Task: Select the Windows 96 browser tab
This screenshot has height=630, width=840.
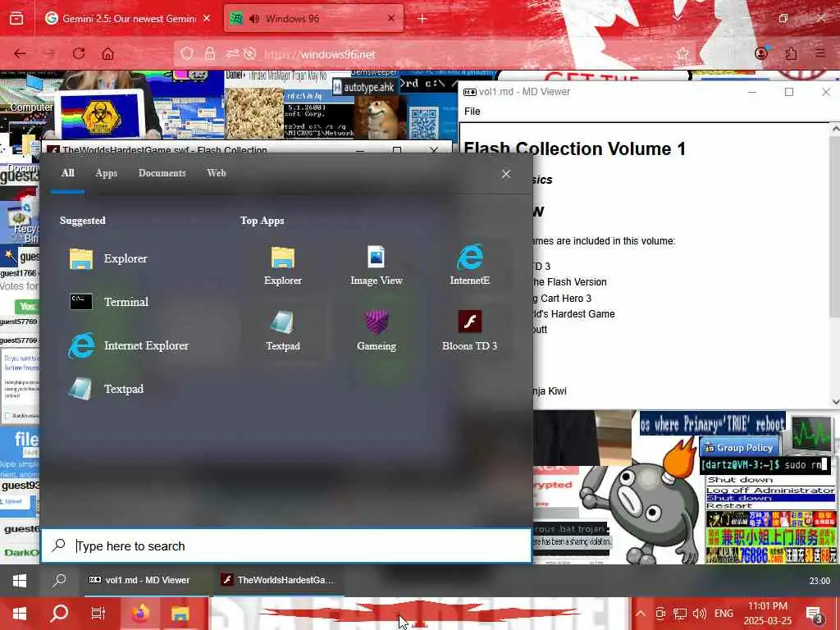Action: point(313,19)
